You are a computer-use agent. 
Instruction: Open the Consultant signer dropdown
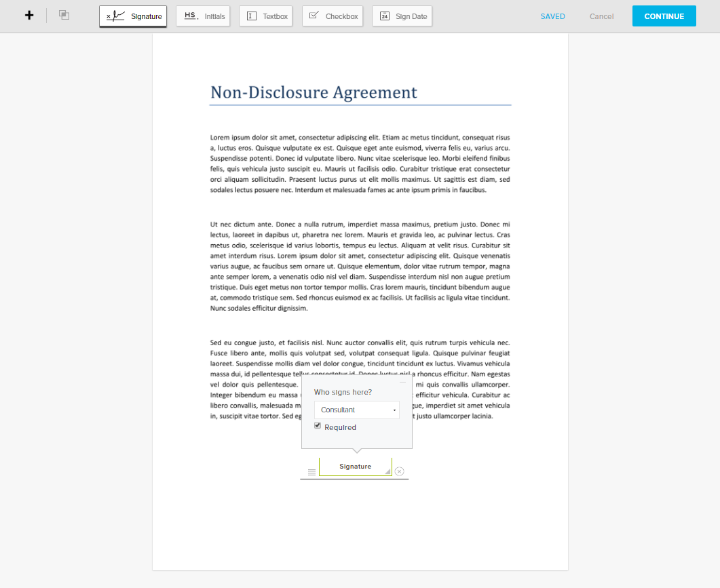pyautogui.click(x=357, y=410)
